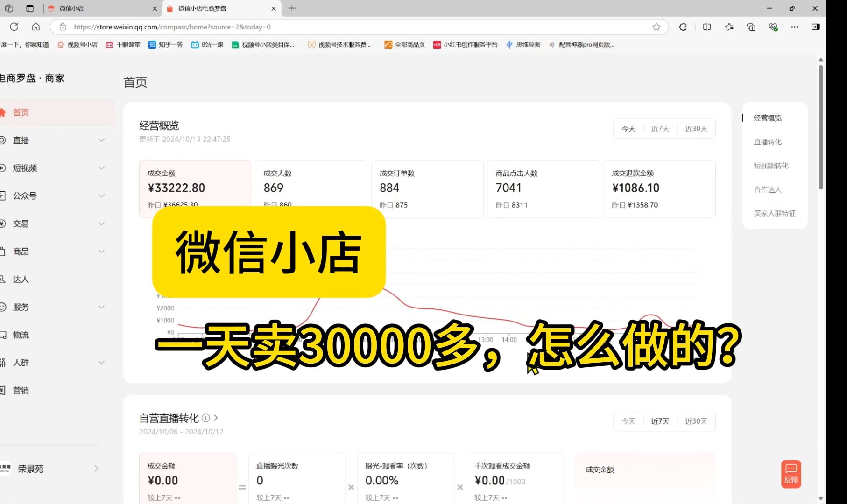Jump to 短视频转化 anchor in right nav
Image resolution: width=847 pixels, height=504 pixels.
point(771,166)
